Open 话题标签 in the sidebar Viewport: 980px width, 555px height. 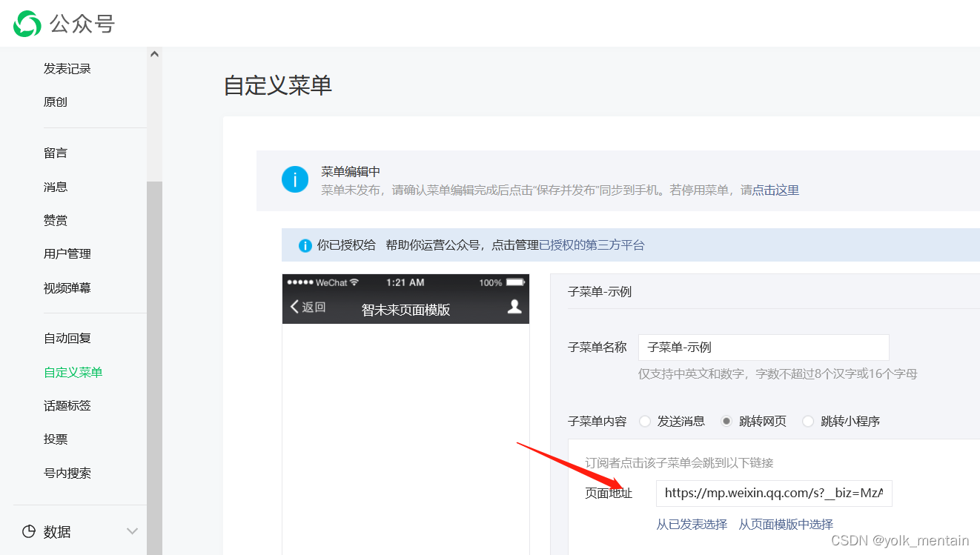pyautogui.click(x=67, y=405)
